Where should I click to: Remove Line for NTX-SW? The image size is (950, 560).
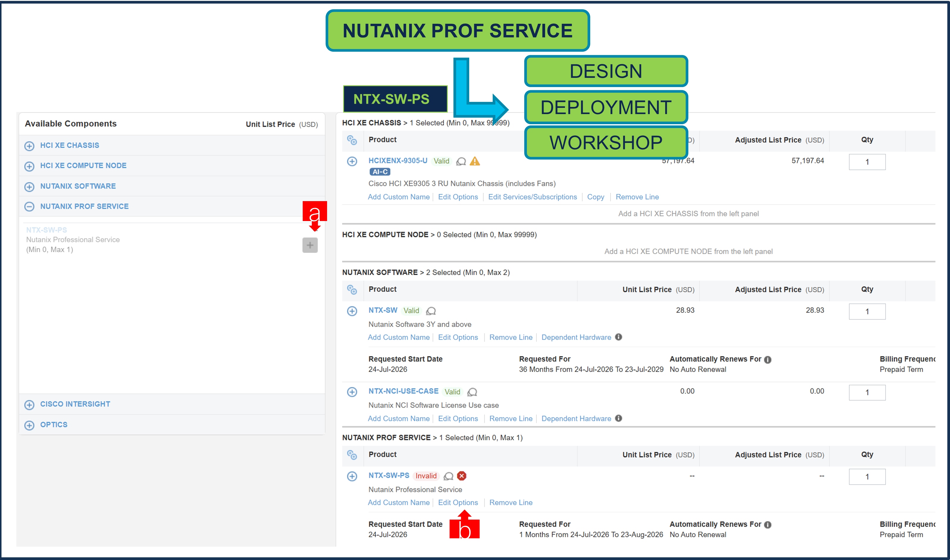click(x=511, y=337)
